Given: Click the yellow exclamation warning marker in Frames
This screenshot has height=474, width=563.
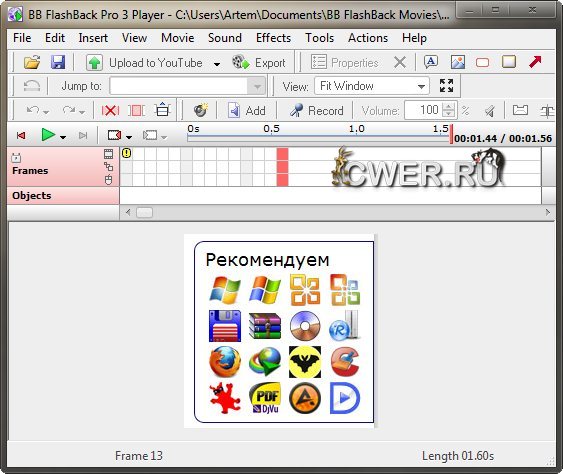Looking at the screenshot, I should tap(126, 153).
